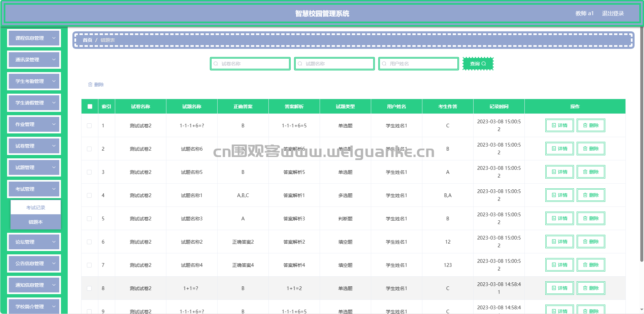The height and width of the screenshot is (314, 644).
Task: Expand the 课程信息管理 menu arrow
Action: point(54,38)
